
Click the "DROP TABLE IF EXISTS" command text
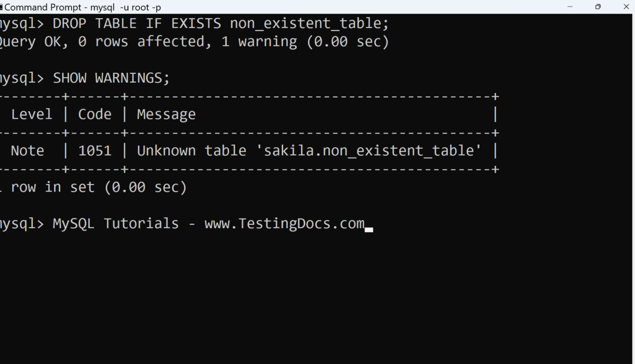point(137,24)
